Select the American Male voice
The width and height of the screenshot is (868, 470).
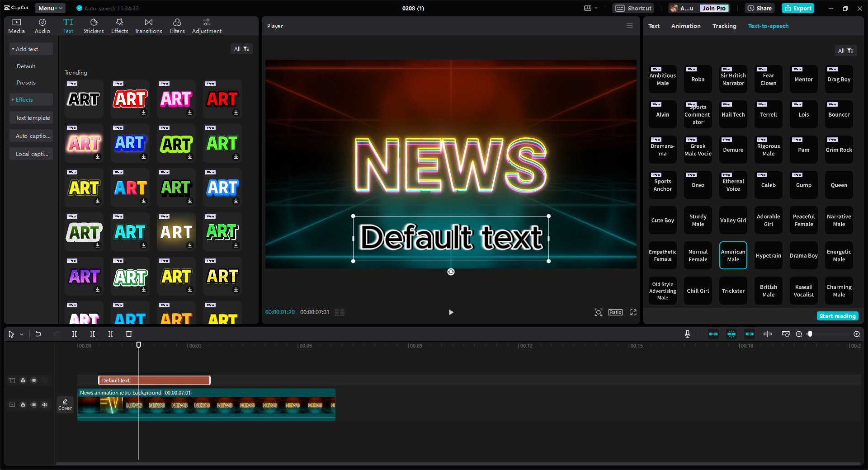(733, 255)
